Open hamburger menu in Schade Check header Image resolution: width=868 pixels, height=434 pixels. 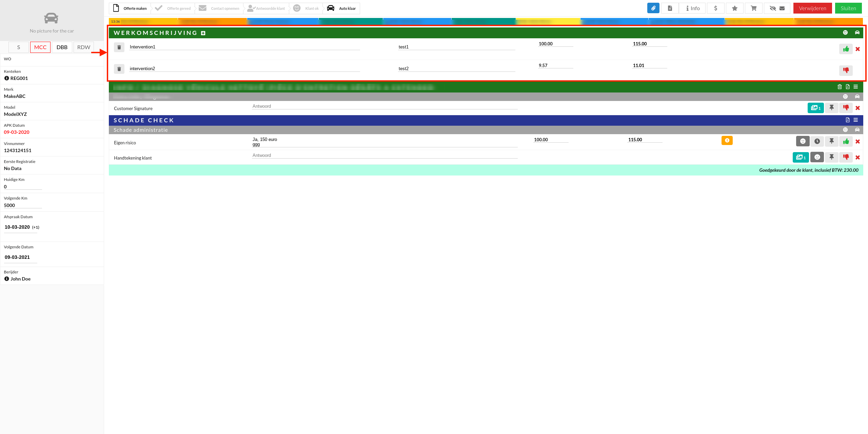856,120
